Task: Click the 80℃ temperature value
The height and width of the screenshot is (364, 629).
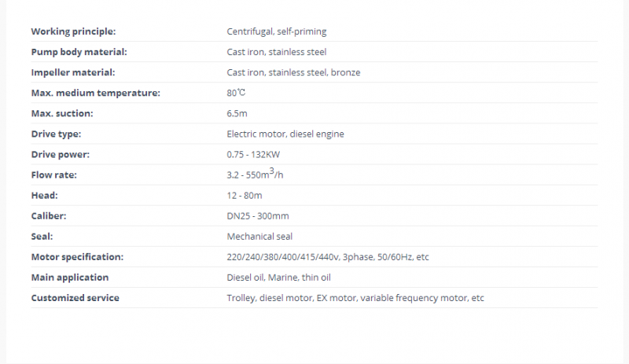Action: 236,93
